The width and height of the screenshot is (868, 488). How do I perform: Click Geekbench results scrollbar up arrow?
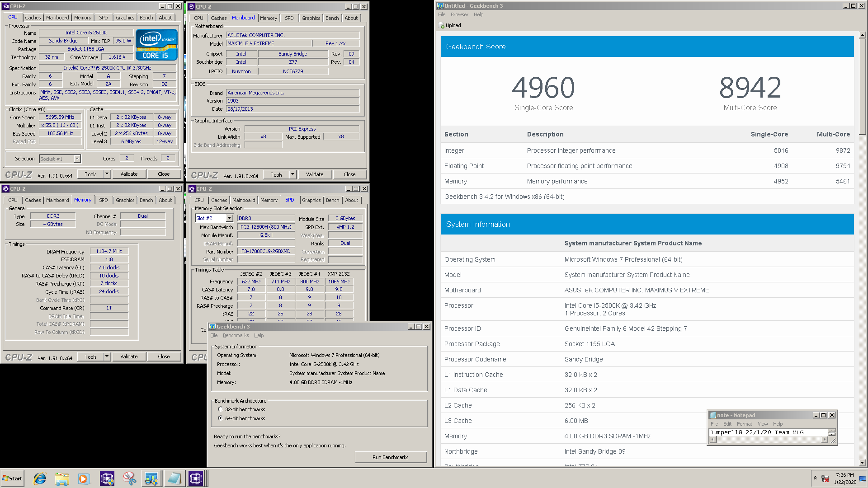point(862,35)
